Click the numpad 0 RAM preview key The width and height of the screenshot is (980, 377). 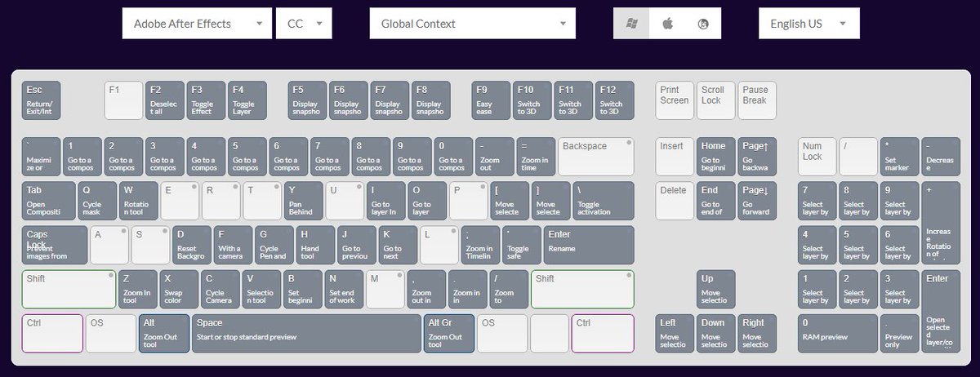click(838, 333)
